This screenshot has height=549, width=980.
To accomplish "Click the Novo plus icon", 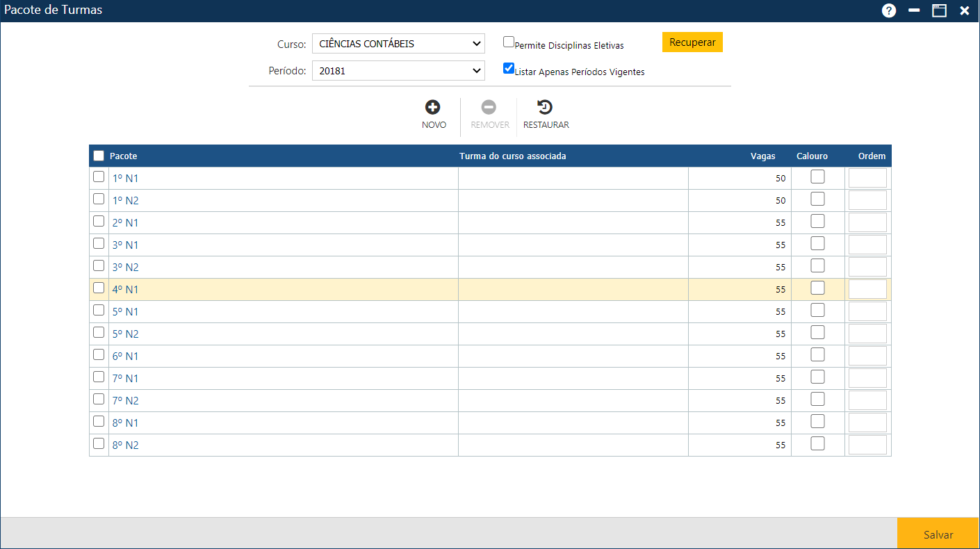I will (x=433, y=108).
